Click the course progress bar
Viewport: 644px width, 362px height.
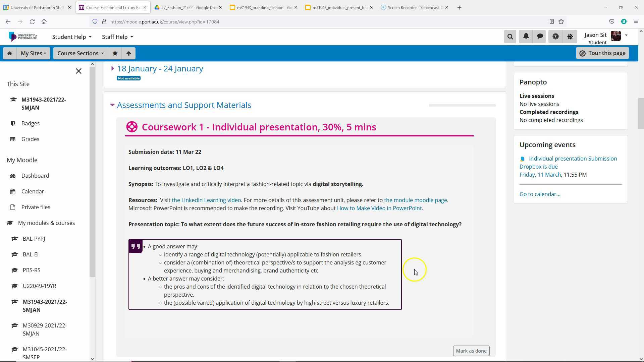462,105
